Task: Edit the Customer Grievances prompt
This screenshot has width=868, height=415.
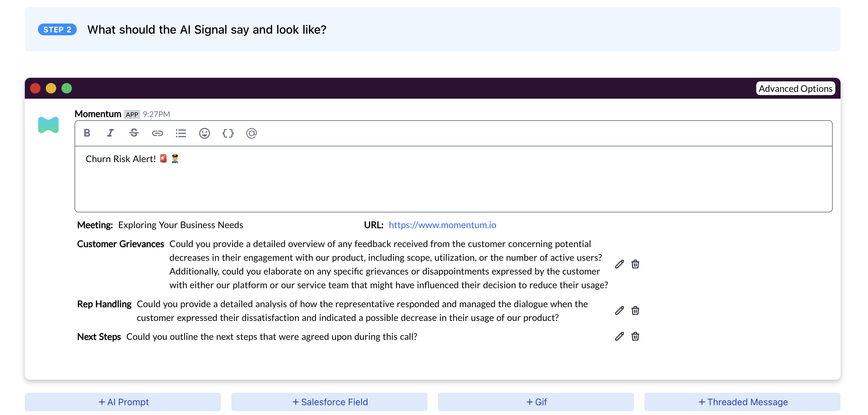Action: pyautogui.click(x=619, y=264)
